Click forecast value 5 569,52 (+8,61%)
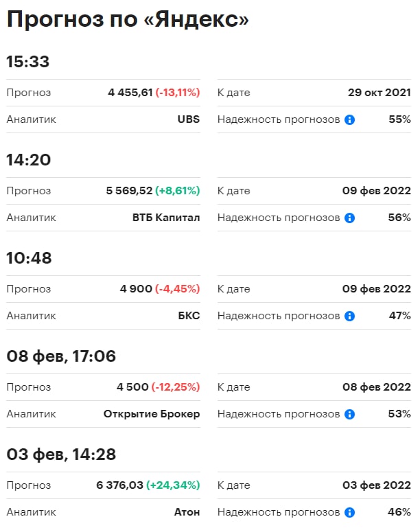The image size is (420, 530). coord(154,191)
